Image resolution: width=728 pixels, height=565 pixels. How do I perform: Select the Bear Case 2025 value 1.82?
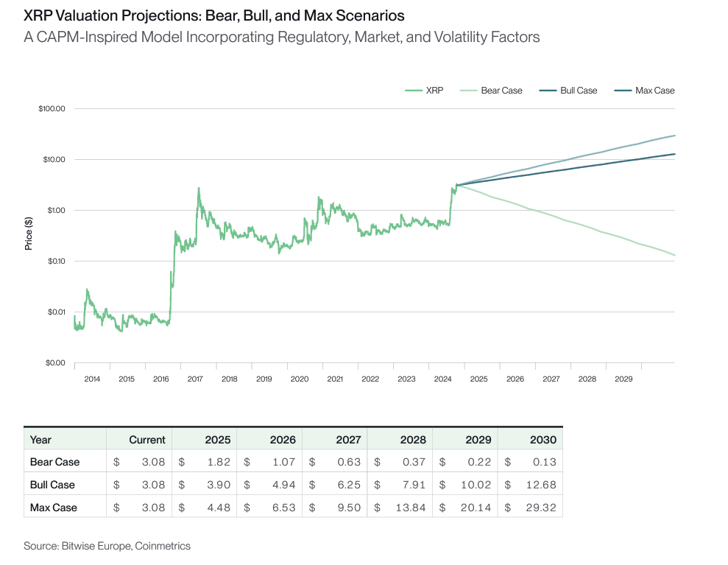[219, 462]
